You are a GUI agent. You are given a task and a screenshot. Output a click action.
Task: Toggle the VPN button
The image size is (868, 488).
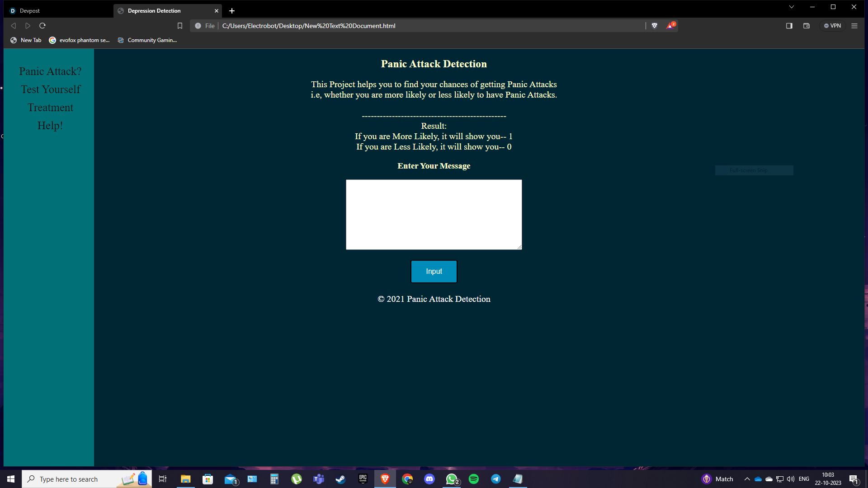(832, 26)
